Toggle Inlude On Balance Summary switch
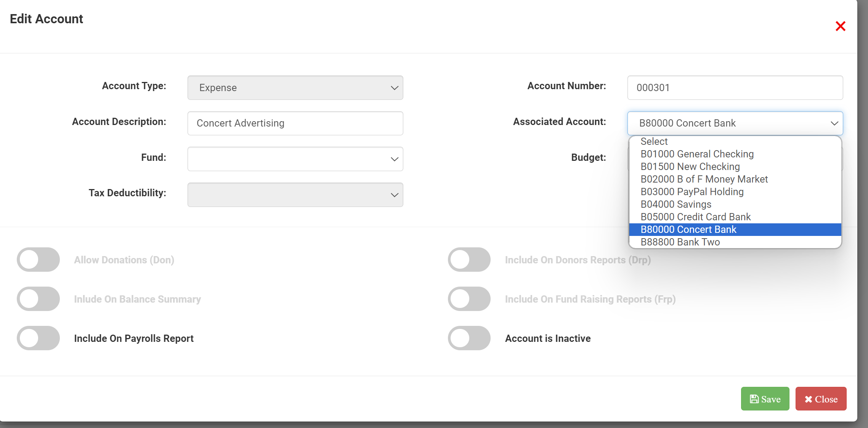The width and height of the screenshot is (868, 428). (38, 299)
